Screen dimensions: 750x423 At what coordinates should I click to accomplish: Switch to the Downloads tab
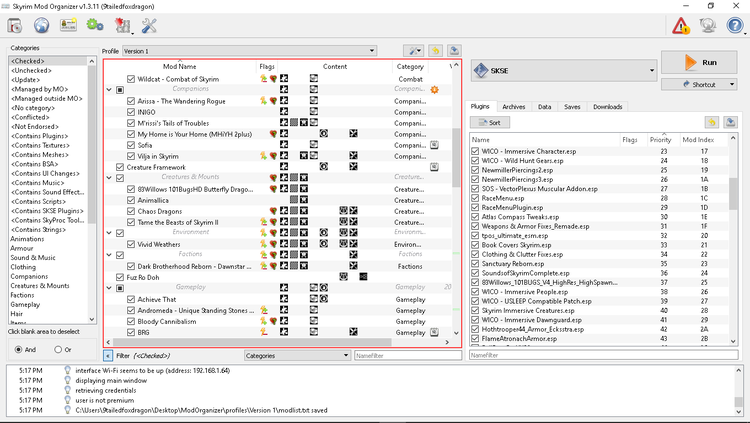point(607,107)
